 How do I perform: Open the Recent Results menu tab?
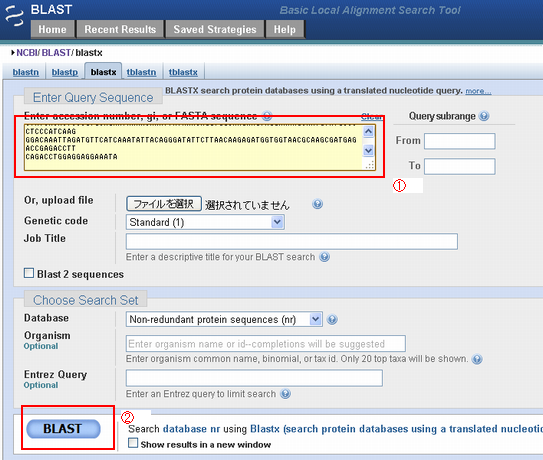(x=120, y=29)
